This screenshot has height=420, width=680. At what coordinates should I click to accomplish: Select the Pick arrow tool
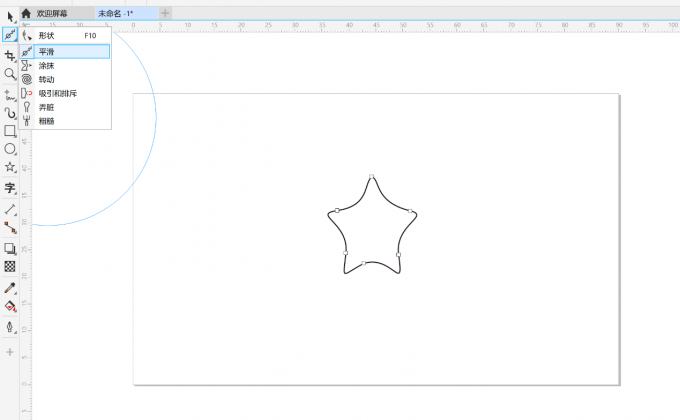coord(10,16)
